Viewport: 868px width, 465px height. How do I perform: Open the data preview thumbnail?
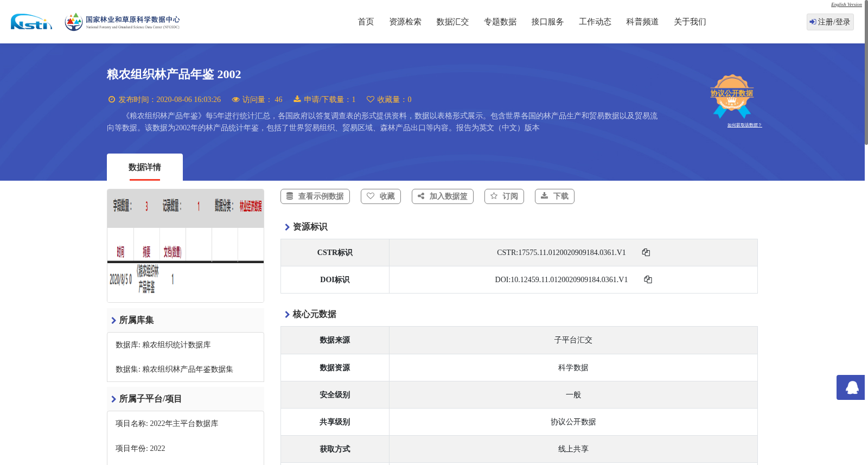(186, 246)
